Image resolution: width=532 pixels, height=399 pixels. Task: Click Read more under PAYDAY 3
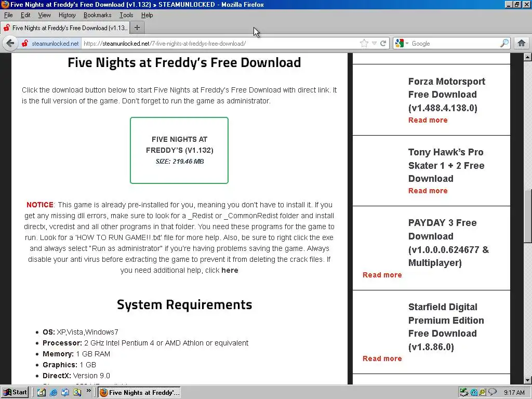coord(382,275)
